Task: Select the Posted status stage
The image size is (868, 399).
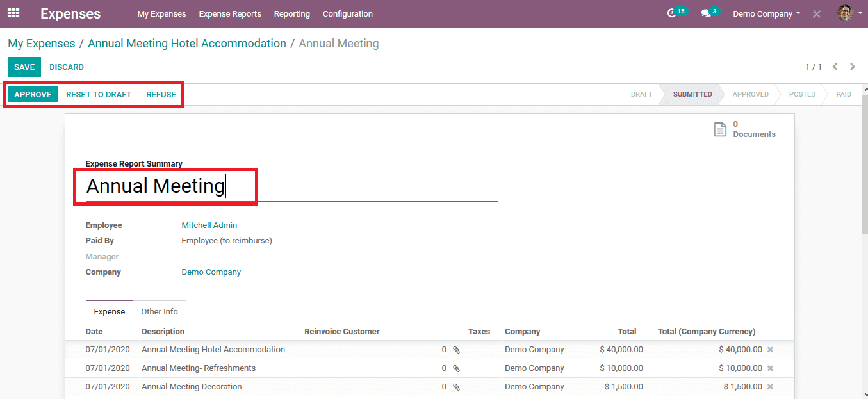Action: [802, 94]
